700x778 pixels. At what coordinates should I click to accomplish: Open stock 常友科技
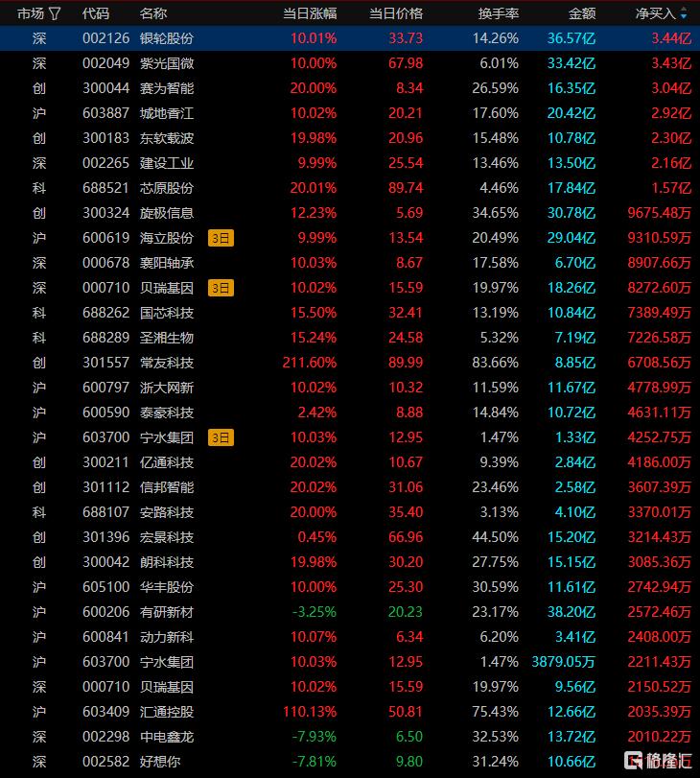pyautogui.click(x=167, y=363)
